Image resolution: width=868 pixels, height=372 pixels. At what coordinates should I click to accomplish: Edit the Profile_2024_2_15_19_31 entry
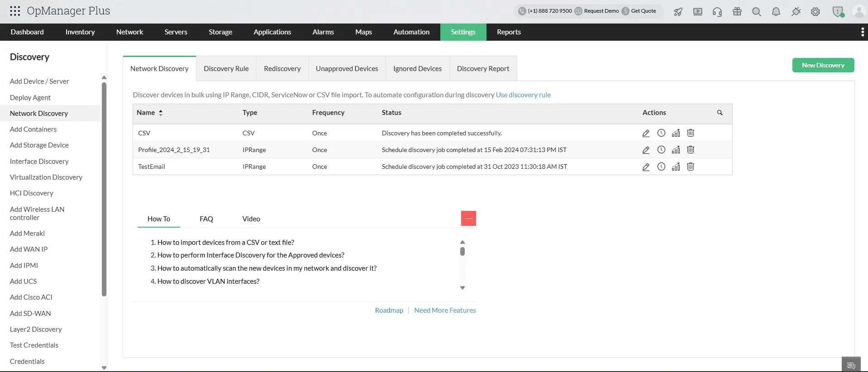pos(646,150)
